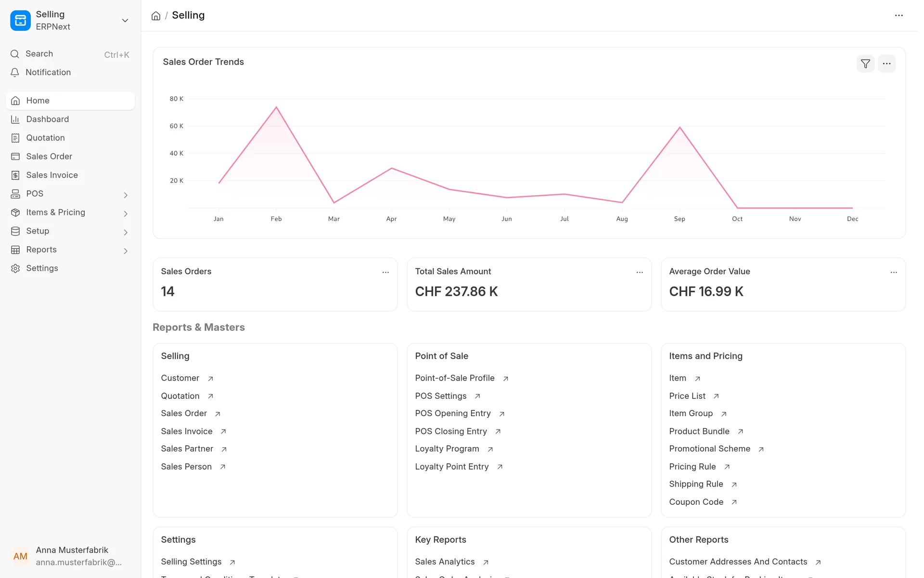Image resolution: width=924 pixels, height=578 pixels.
Task: Click the Items & Pricing box icon
Action: [15, 212]
